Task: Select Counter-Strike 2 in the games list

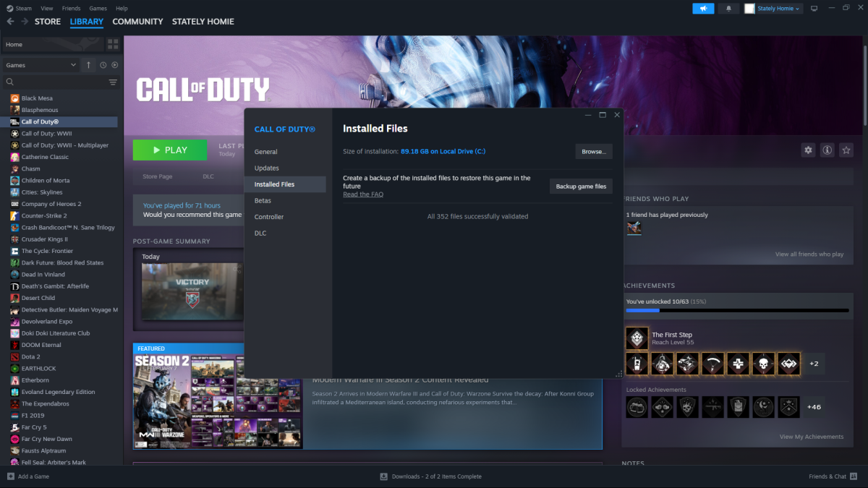Action: [44, 215]
